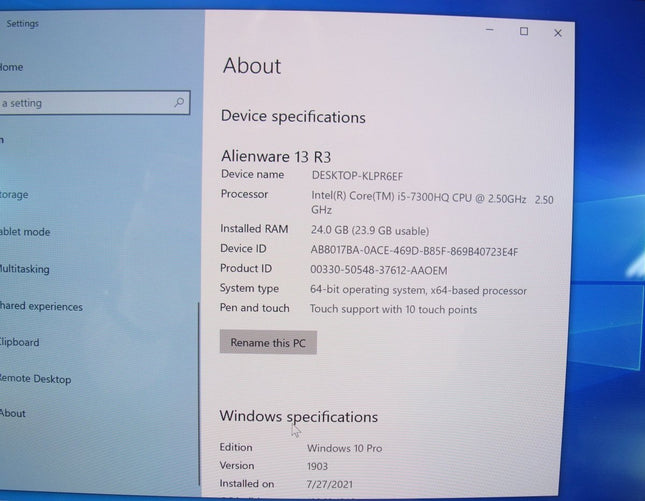645x501 pixels.
Task: Click the Settings window title text
Action: [x=23, y=24]
